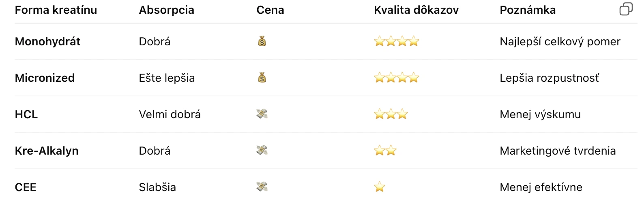Screen dimensions: 644x204
Task: Click the Poznámka column header
Action: [528, 10]
